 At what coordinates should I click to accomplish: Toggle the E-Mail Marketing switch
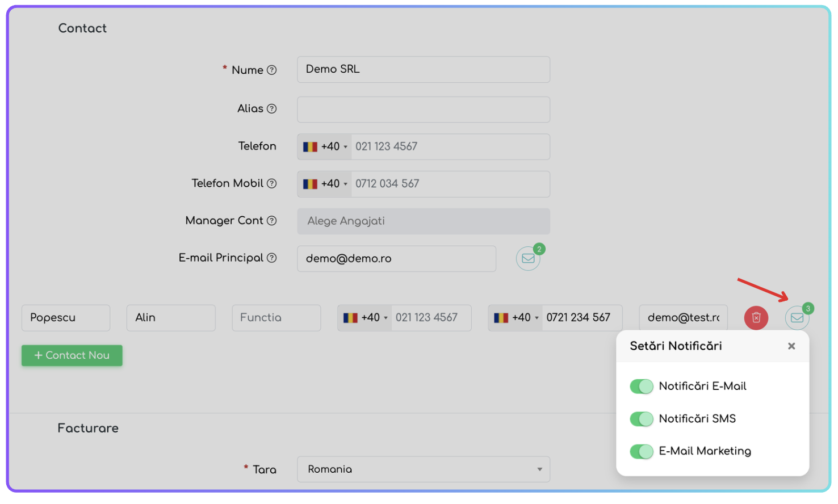[642, 452]
